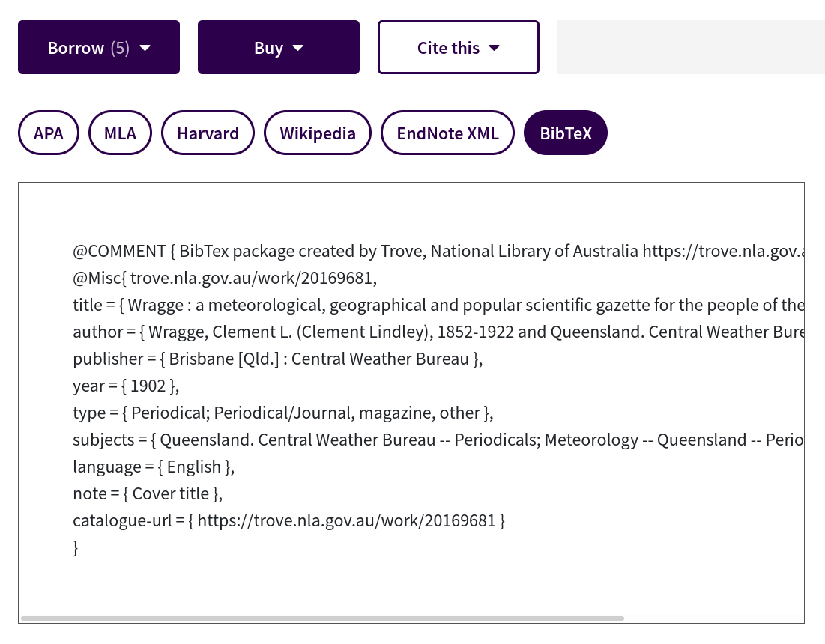Expand the Buy dropdown button

pos(278,47)
